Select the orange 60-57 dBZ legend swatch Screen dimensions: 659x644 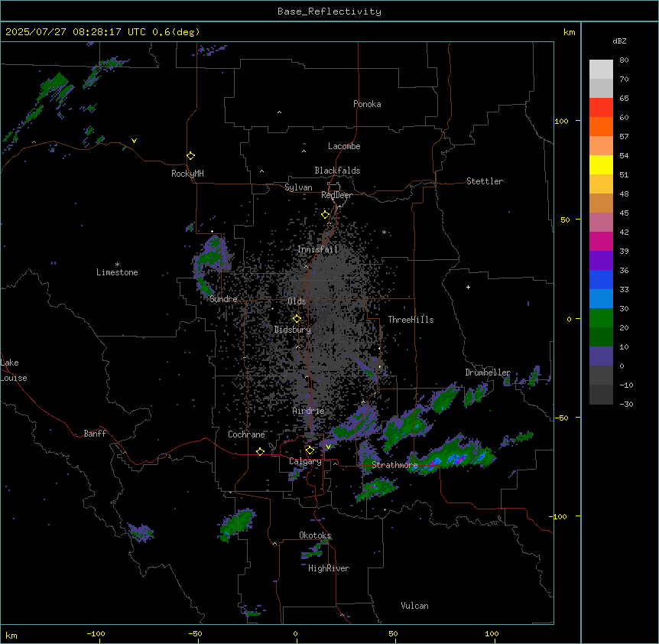(x=601, y=126)
